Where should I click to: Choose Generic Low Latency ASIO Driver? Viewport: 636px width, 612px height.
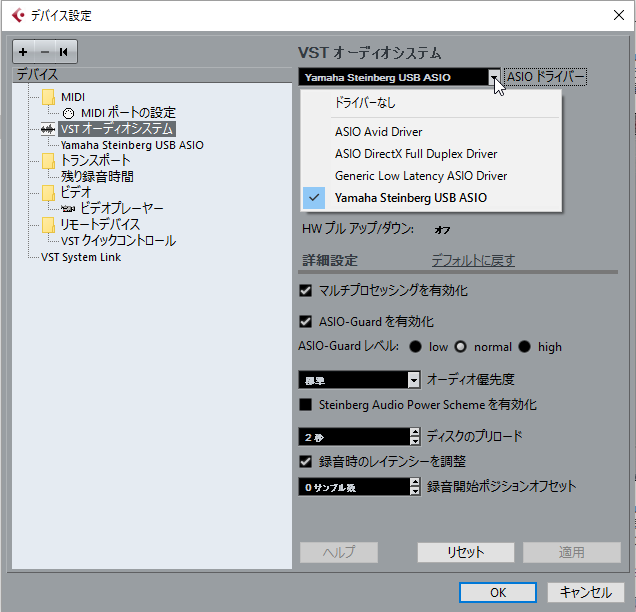[x=420, y=176]
